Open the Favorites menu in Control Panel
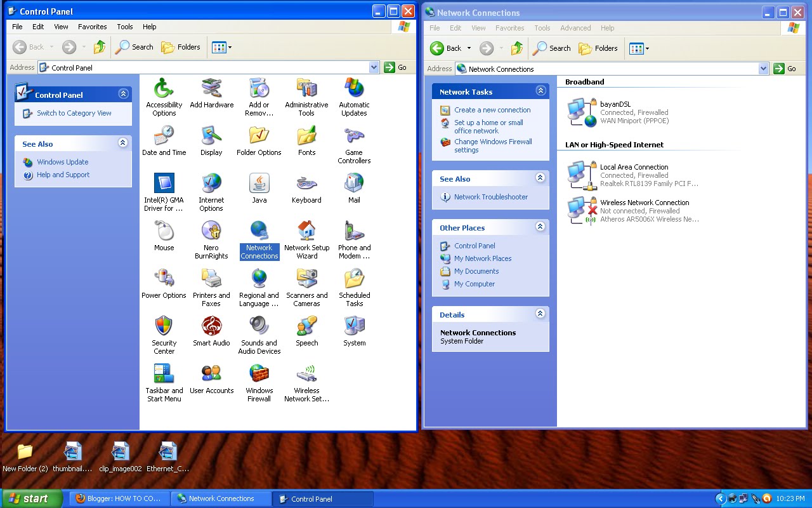The image size is (812, 508). pos(92,27)
